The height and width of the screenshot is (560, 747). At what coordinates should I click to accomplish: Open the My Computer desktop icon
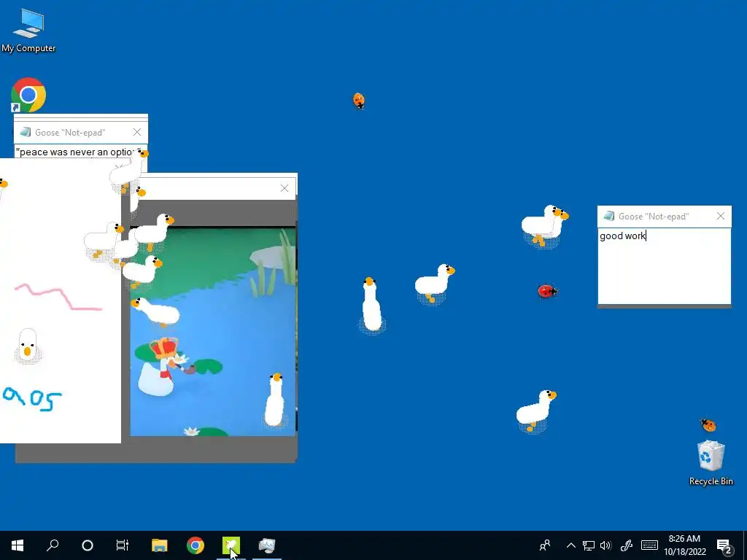(x=28, y=30)
